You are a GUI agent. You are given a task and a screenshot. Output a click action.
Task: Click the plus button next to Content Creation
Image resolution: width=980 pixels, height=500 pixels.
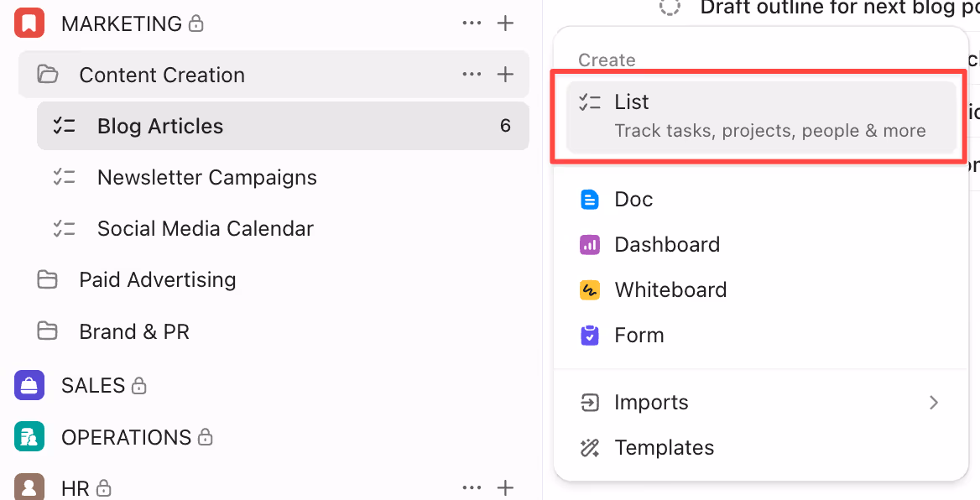pyautogui.click(x=506, y=74)
